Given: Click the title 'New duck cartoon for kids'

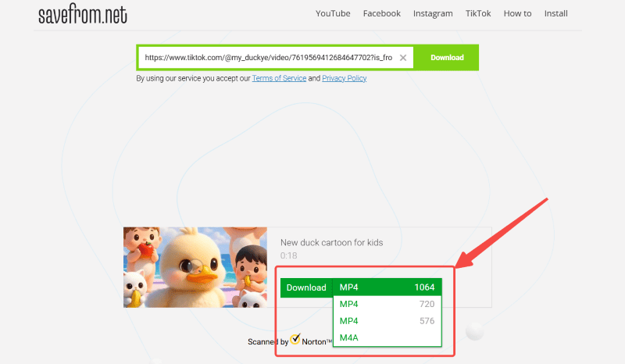Looking at the screenshot, I should 331,242.
